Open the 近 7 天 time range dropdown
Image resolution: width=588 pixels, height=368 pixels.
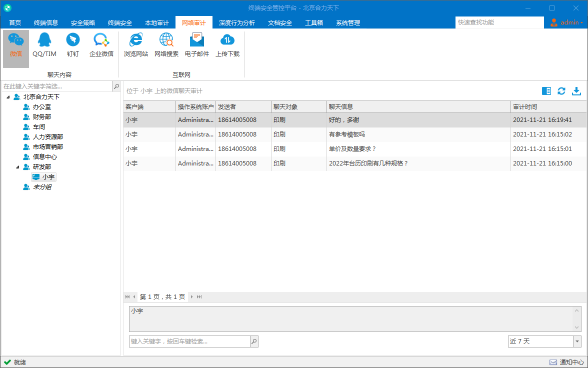click(x=577, y=341)
